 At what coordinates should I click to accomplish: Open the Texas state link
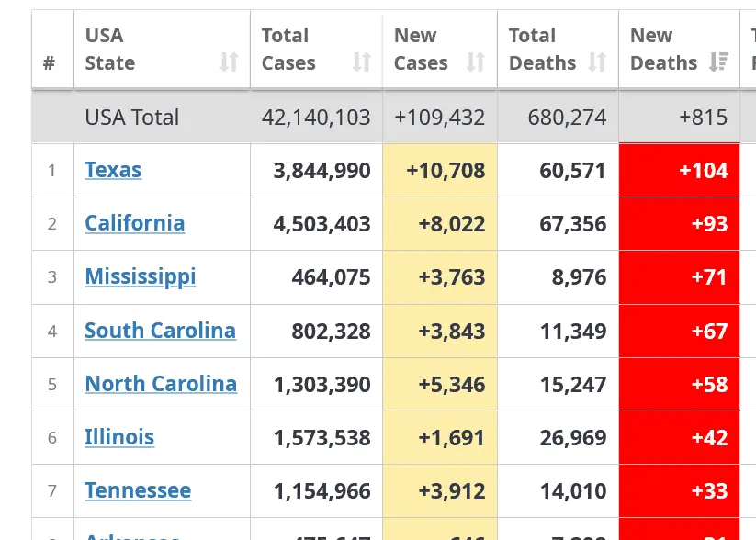point(113,170)
